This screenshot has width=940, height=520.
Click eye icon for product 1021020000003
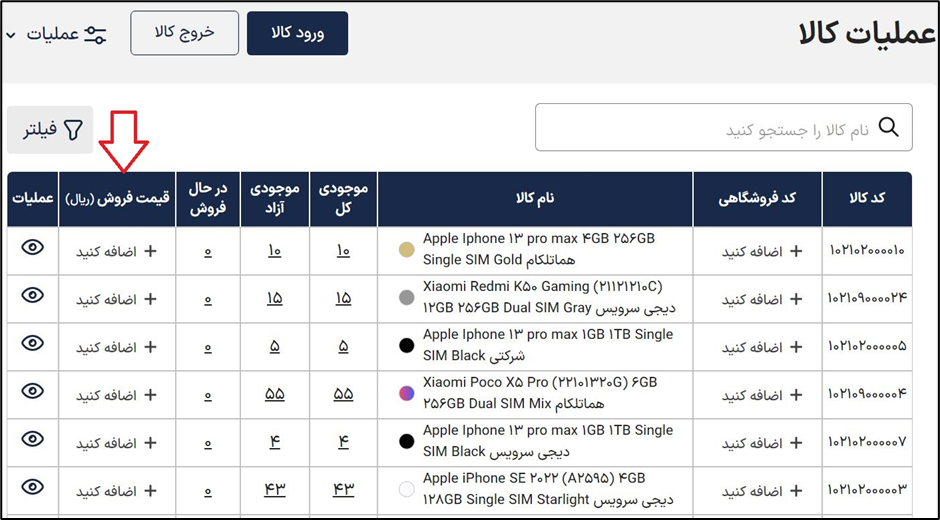point(32,486)
